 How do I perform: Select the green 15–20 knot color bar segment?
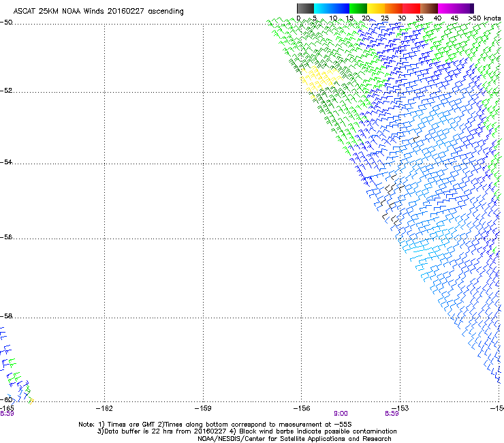tap(358, 8)
